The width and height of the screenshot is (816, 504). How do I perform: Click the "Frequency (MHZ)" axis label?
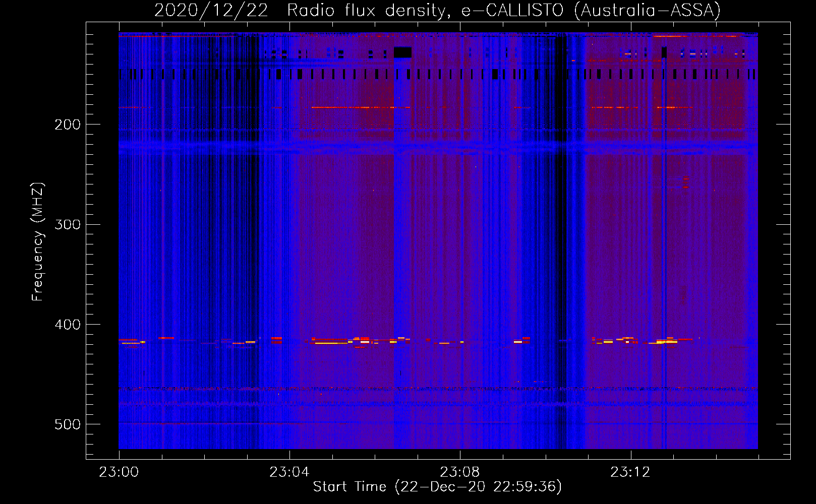(38, 242)
